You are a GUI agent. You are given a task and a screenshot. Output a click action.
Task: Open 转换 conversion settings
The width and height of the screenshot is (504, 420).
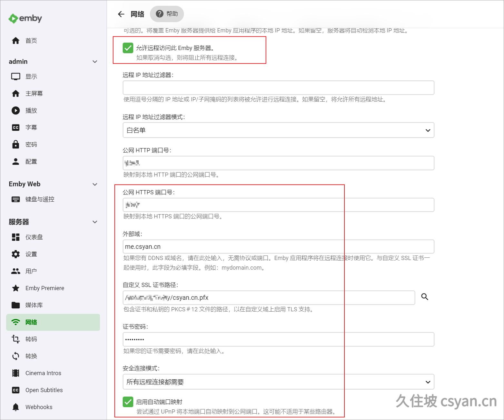[x=53, y=356]
